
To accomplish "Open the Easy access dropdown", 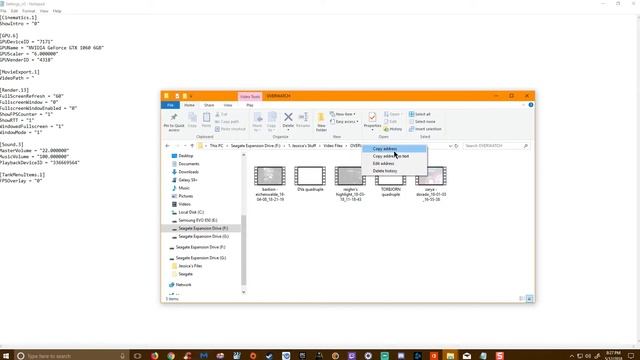I will pyautogui.click(x=345, y=122).
